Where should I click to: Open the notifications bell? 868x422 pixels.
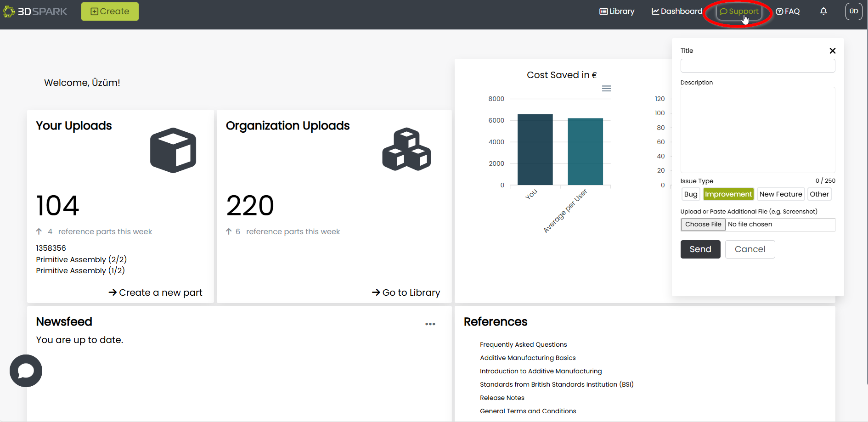coord(823,11)
